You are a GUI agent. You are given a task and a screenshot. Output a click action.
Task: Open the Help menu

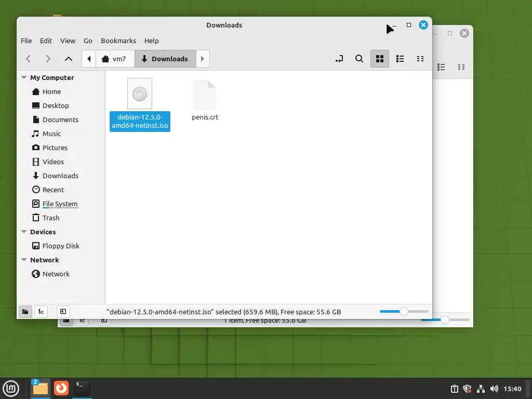pos(152,41)
